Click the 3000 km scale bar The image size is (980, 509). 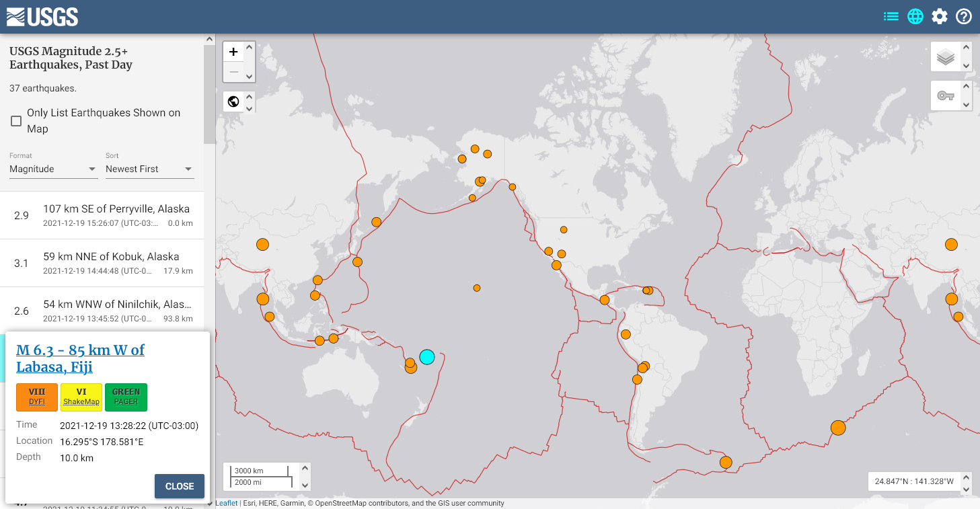click(x=260, y=471)
